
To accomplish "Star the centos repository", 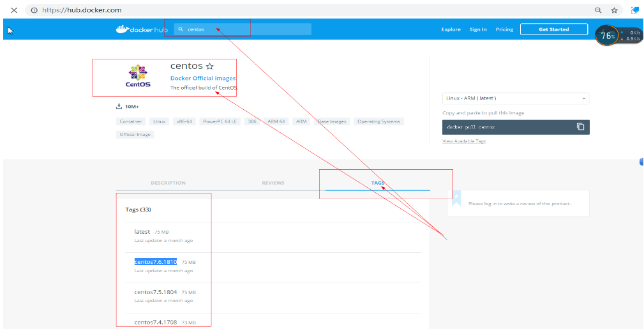I will point(209,66).
